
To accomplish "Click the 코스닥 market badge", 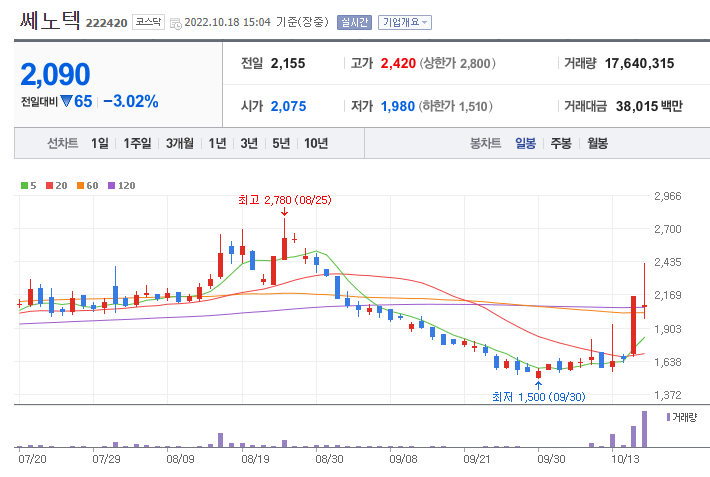I will [148, 22].
